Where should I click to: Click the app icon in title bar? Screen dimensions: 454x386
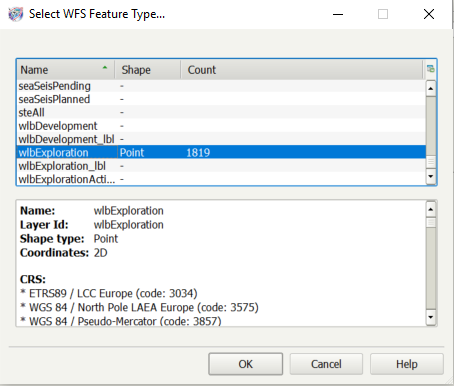[16, 14]
